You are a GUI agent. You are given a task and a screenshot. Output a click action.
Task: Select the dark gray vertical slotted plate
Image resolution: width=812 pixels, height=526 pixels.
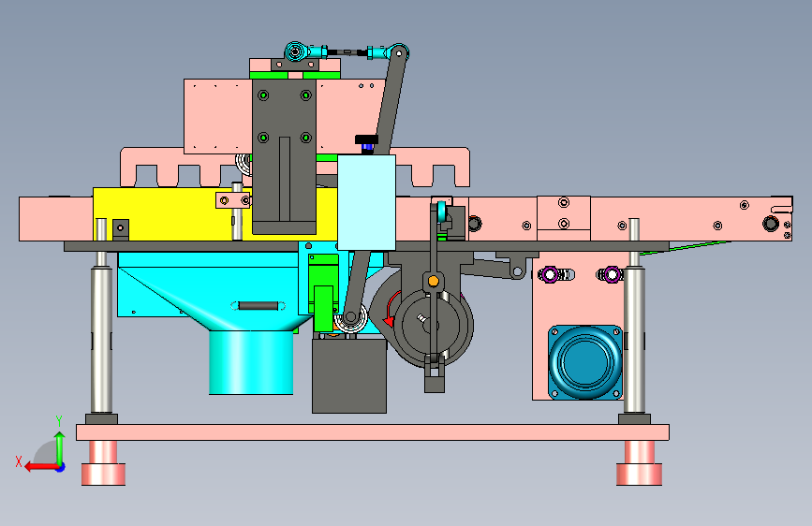pyautogui.click(x=285, y=156)
